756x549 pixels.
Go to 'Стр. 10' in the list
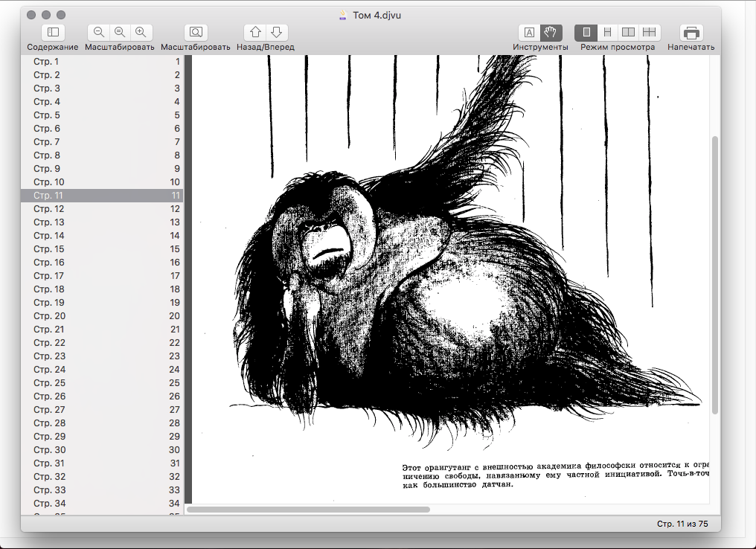[x=102, y=182]
